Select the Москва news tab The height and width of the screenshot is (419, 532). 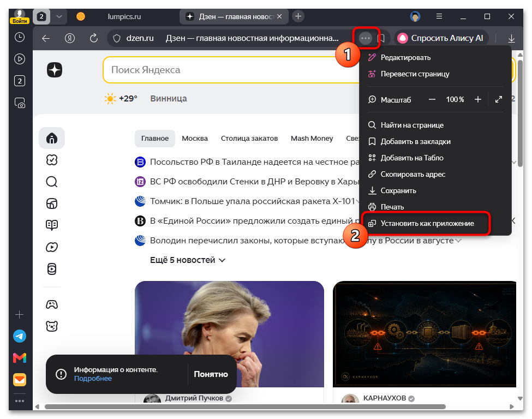tap(195, 138)
